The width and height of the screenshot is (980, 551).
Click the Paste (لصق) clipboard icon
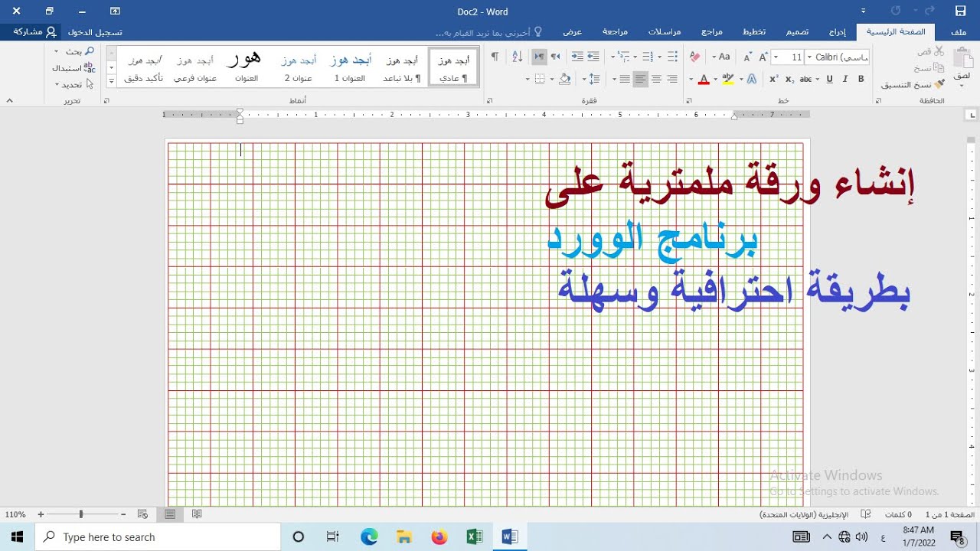pyautogui.click(x=962, y=59)
